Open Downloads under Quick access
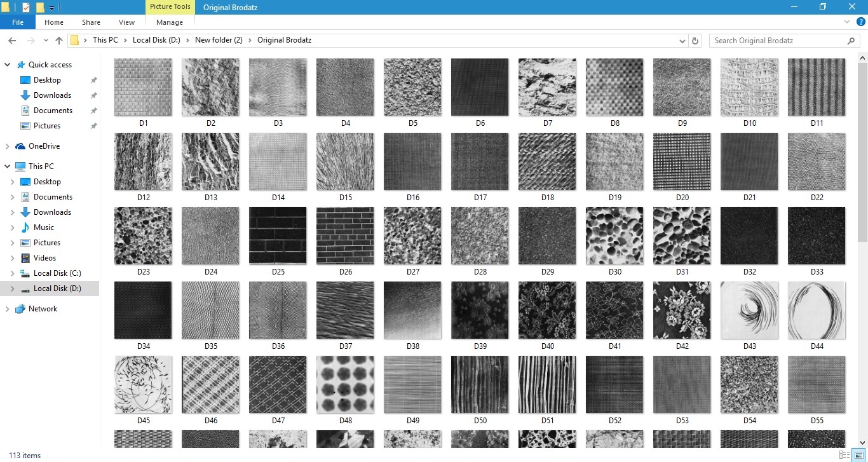This screenshot has height=462, width=868. [52, 95]
